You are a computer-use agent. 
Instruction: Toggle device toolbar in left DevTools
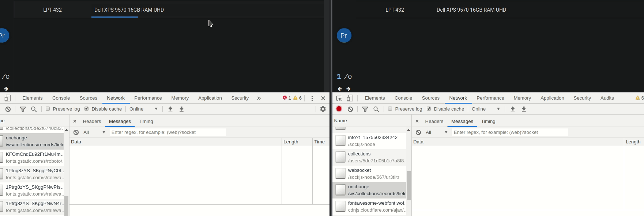pyautogui.click(x=8, y=98)
